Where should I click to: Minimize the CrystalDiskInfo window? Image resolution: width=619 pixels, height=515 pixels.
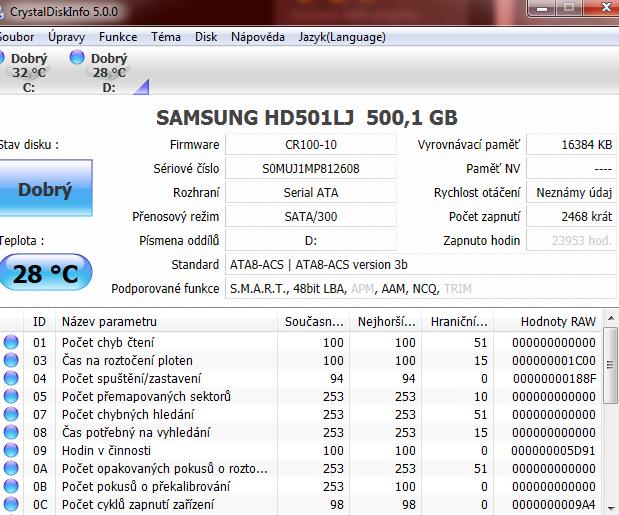[x=541, y=8]
